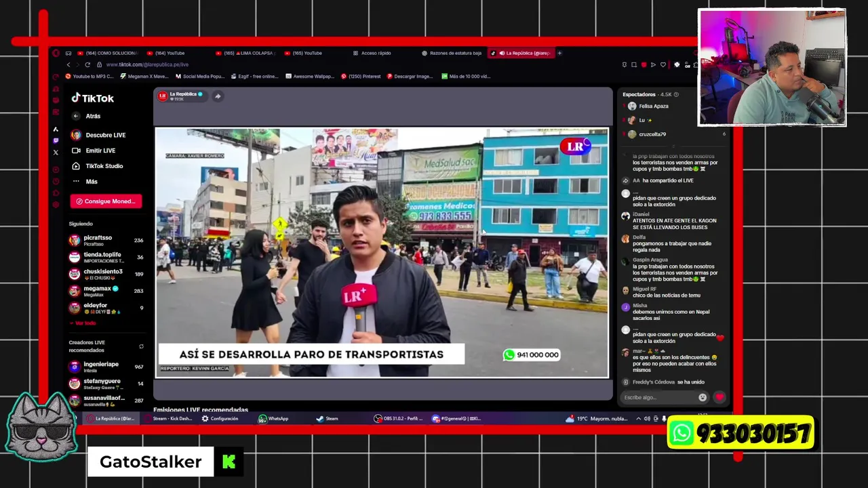Viewport: 868px width, 488px height.
Task: Click Opera heart bookmark icon
Action: [x=663, y=65]
